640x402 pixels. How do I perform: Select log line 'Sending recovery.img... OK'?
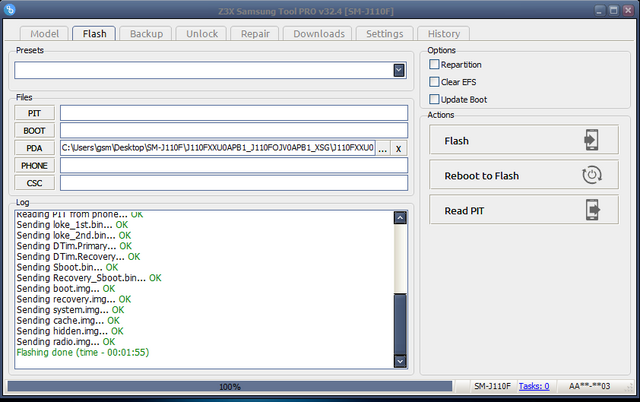click(x=74, y=299)
